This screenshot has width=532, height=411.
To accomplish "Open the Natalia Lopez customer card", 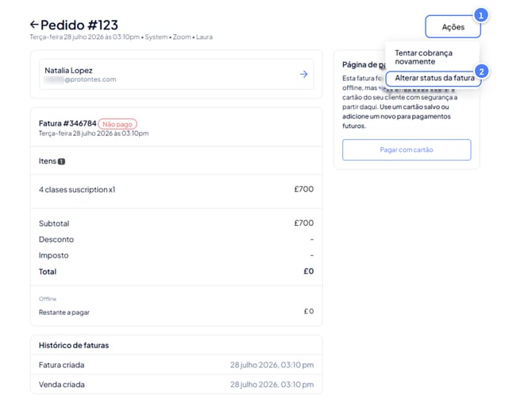I will 176,75.
